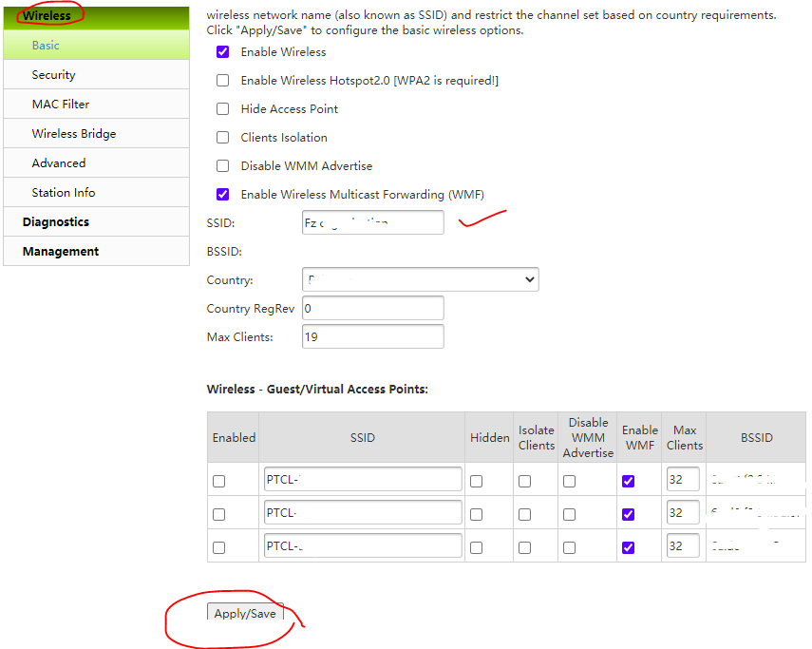The height and width of the screenshot is (649, 812).
Task: Open the Country selection dropdown
Action: point(420,279)
